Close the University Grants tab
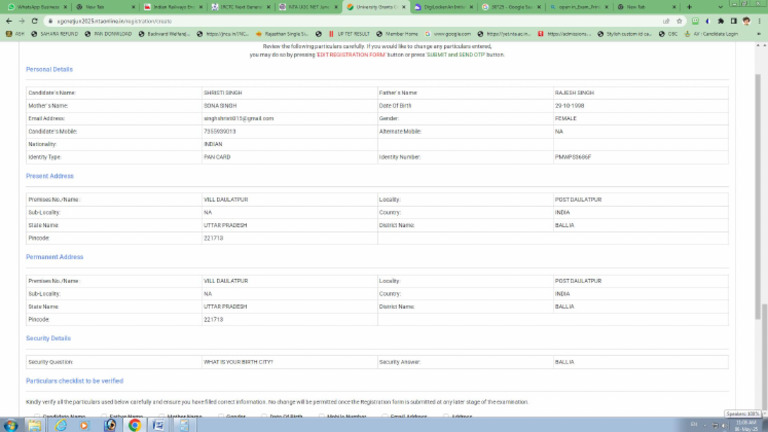The image size is (768, 432). click(x=404, y=7)
